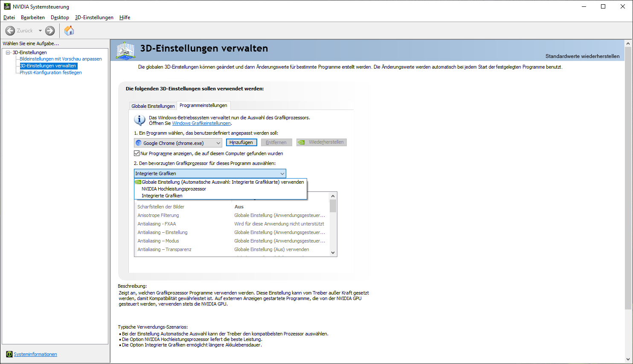Image resolution: width=633 pixels, height=364 pixels.
Task: Click the settings list scrollbar thumb
Action: coord(333,206)
